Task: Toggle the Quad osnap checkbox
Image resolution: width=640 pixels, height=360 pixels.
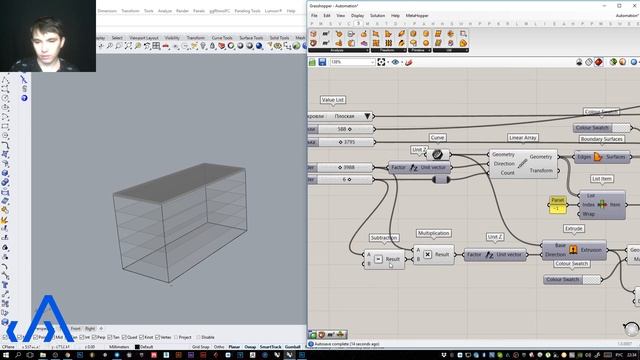Action: [124, 338]
